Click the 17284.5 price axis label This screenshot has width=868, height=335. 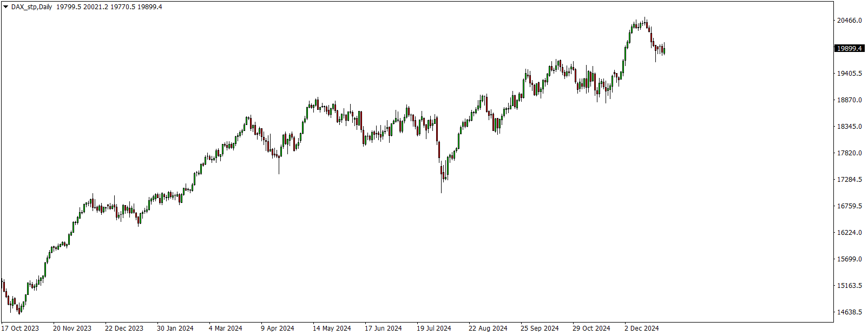849,180
